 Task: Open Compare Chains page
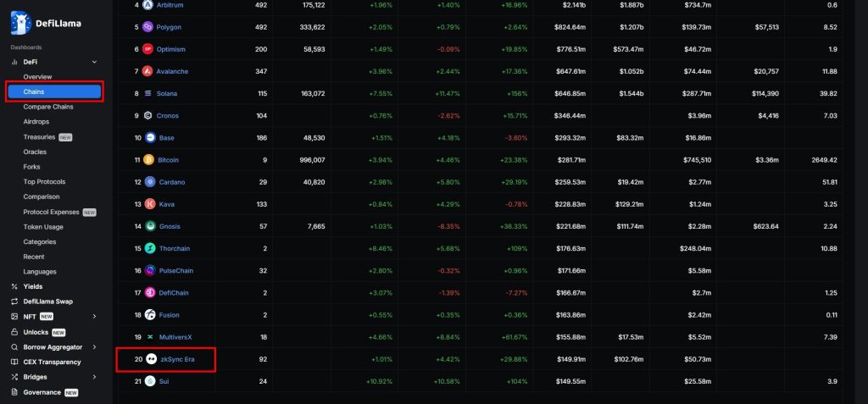[x=48, y=107]
